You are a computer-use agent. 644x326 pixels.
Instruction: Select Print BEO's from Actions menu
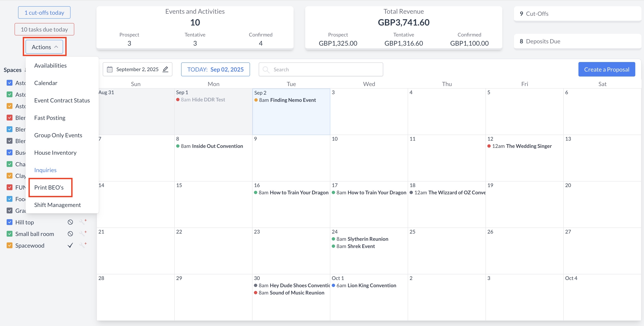tap(49, 187)
